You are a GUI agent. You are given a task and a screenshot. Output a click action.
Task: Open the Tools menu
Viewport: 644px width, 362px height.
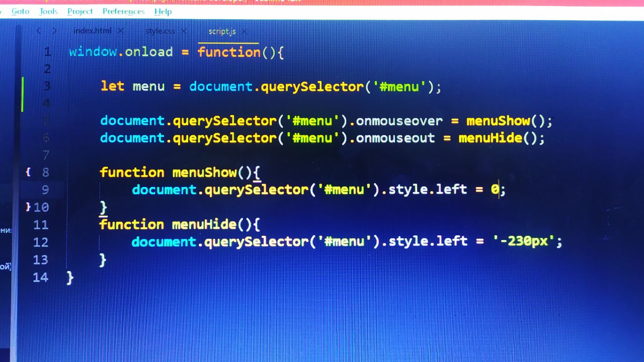(x=48, y=11)
